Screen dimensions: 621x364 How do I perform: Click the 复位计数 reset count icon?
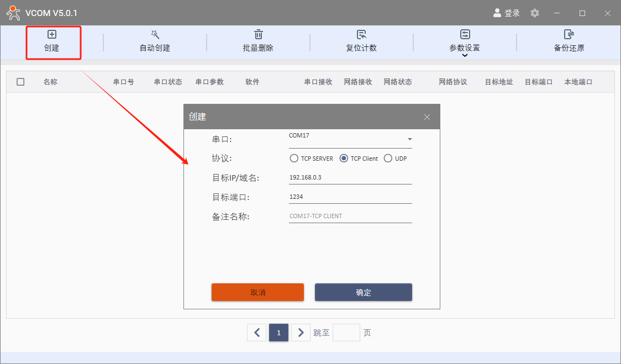(x=361, y=35)
